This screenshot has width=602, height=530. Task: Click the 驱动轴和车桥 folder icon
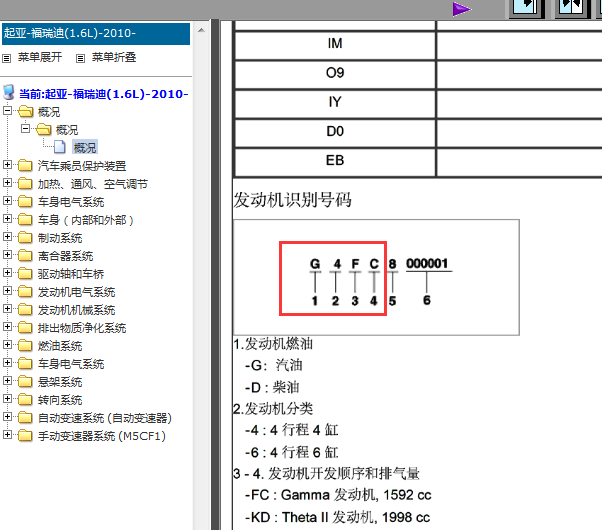point(25,274)
